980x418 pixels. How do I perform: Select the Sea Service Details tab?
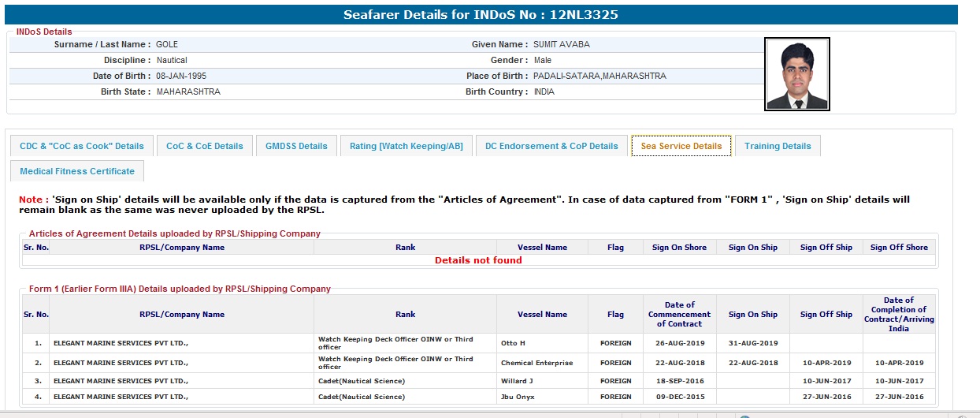coord(681,146)
